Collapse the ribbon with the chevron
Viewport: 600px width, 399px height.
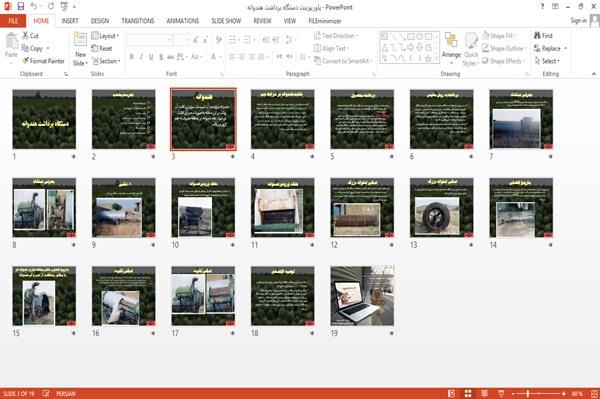pos(593,74)
